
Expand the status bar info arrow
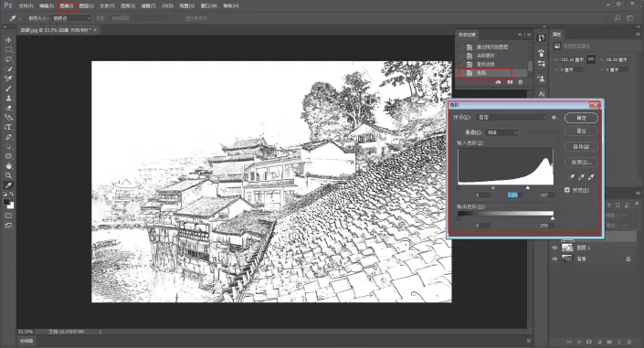(100, 332)
